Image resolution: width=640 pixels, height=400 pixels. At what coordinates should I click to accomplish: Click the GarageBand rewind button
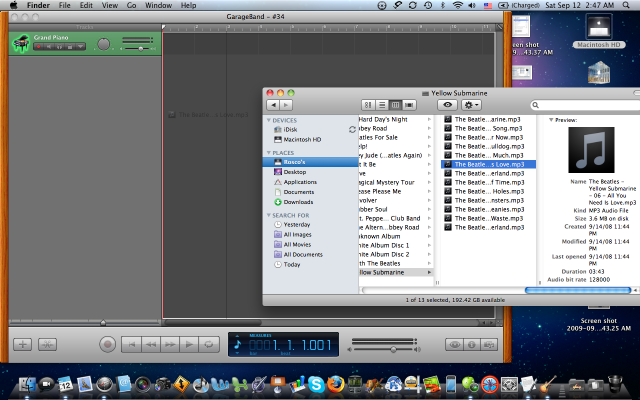(x=151, y=344)
